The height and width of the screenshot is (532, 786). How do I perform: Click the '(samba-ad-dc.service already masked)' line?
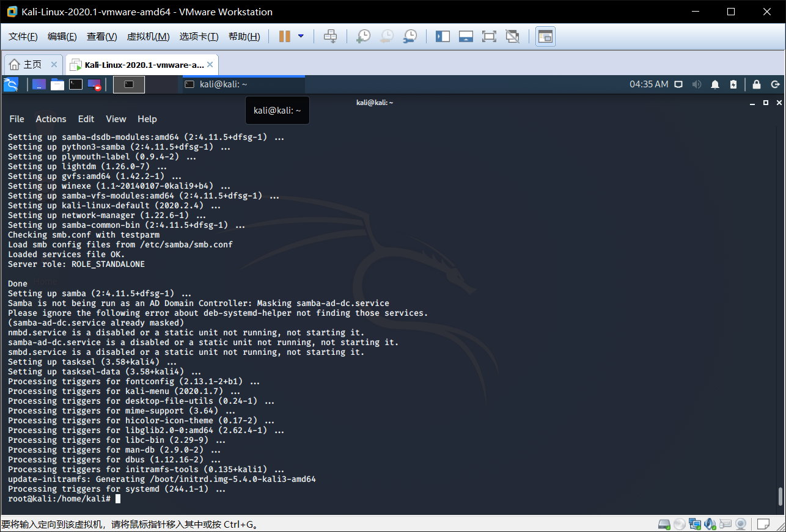coord(96,322)
